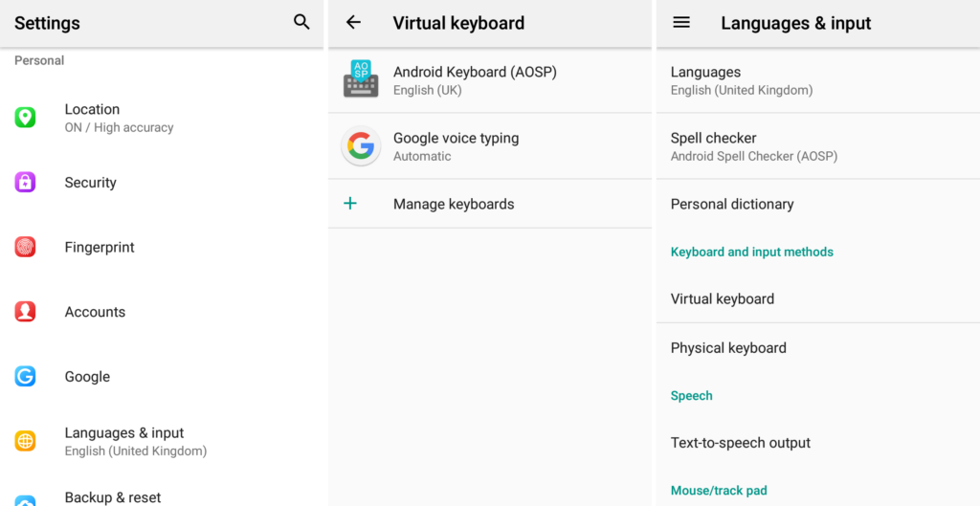
Task: Select Android Keyboard (AOSP)
Action: [x=490, y=80]
